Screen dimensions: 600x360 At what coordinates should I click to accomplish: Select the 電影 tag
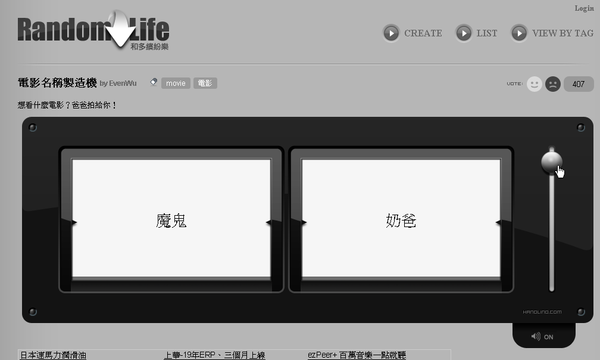205,83
